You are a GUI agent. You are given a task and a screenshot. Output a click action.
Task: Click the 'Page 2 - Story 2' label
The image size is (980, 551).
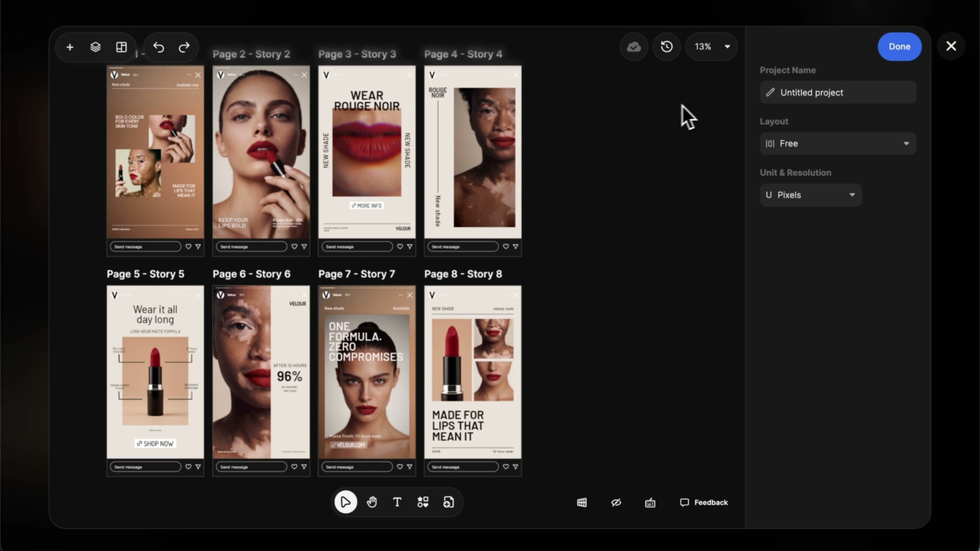pos(251,54)
